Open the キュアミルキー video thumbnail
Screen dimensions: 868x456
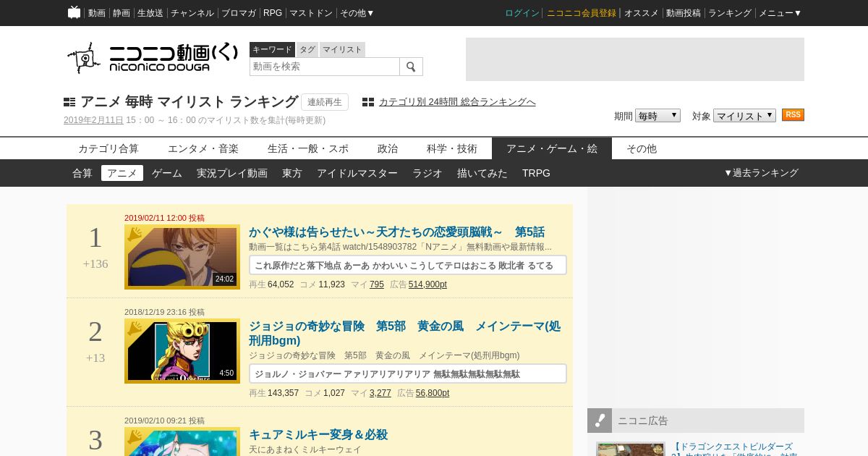(182, 442)
